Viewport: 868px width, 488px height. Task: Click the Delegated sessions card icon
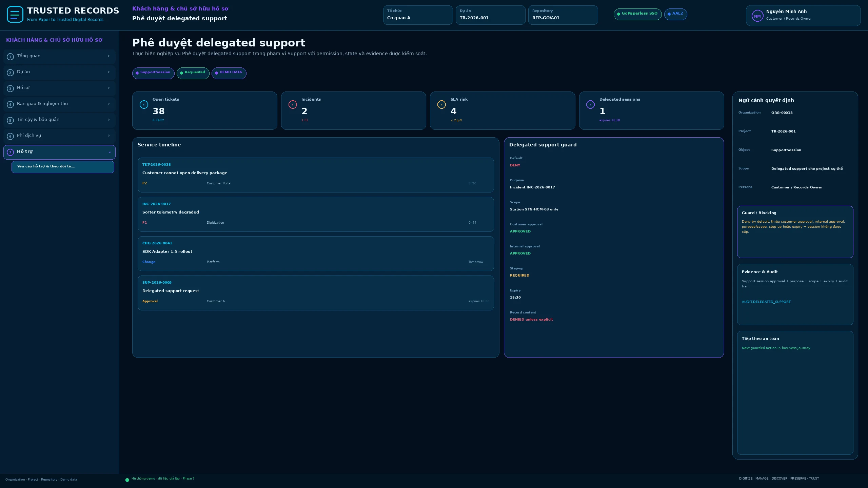point(590,105)
